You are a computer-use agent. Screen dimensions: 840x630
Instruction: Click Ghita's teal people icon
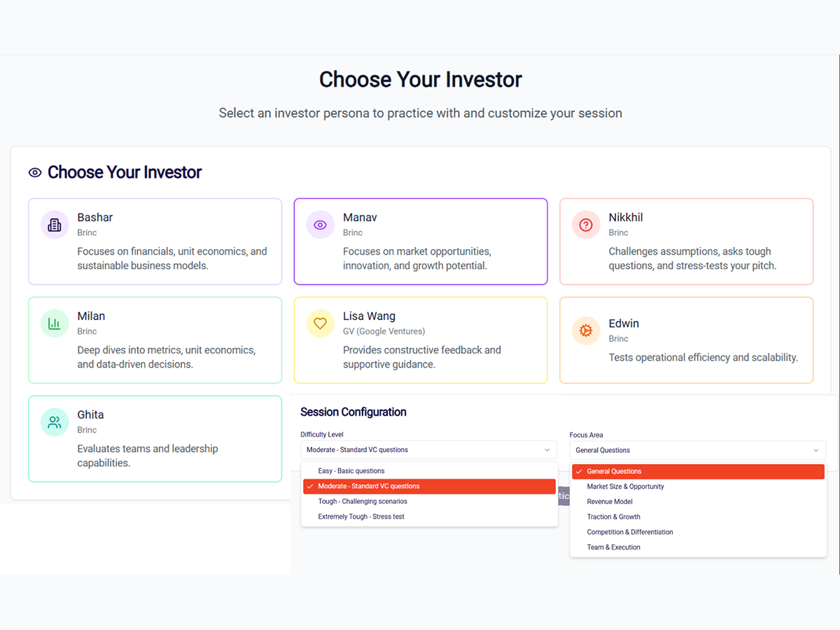point(55,422)
